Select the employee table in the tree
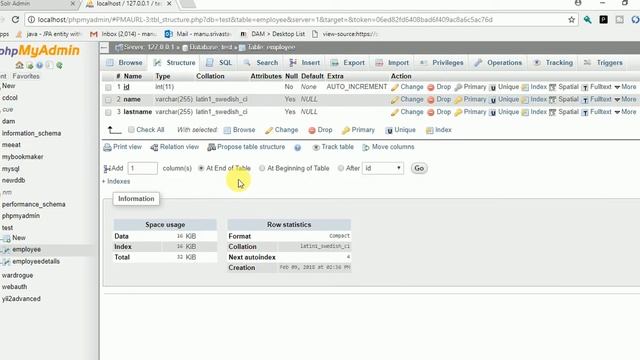 click(x=27, y=249)
